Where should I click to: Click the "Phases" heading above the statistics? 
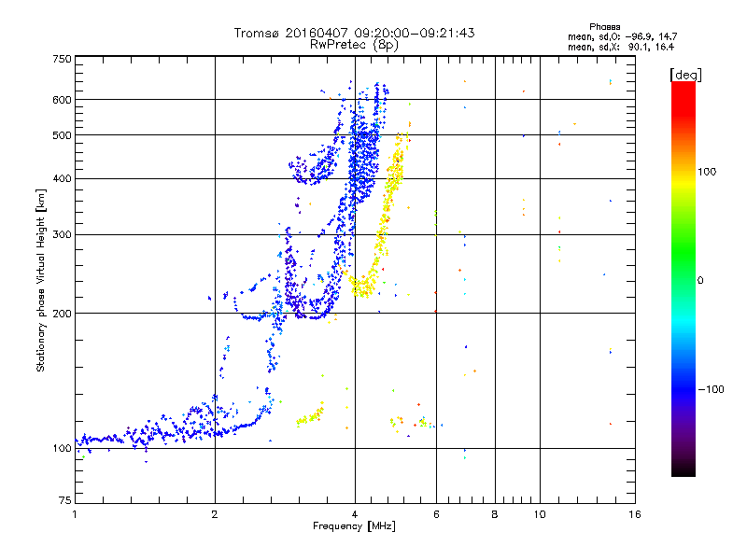(604, 27)
